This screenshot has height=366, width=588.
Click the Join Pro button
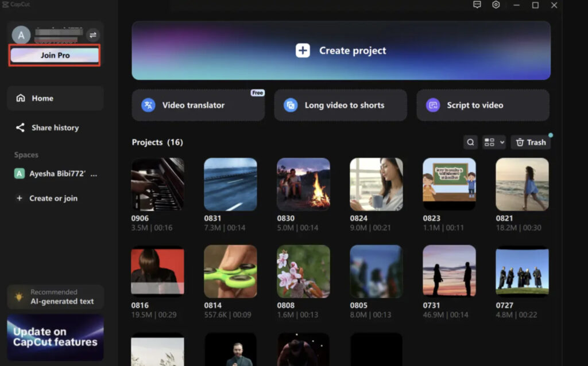[54, 56]
